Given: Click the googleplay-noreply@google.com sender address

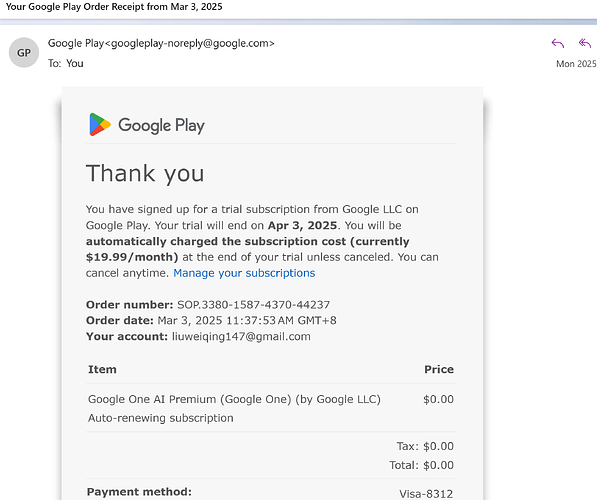Looking at the screenshot, I should (190, 43).
